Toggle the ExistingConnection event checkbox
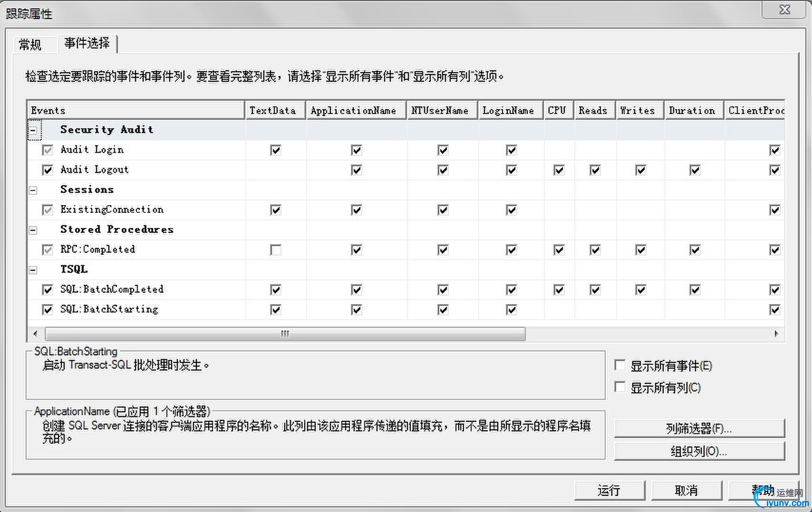Image resolution: width=812 pixels, height=512 pixels. click(48, 210)
